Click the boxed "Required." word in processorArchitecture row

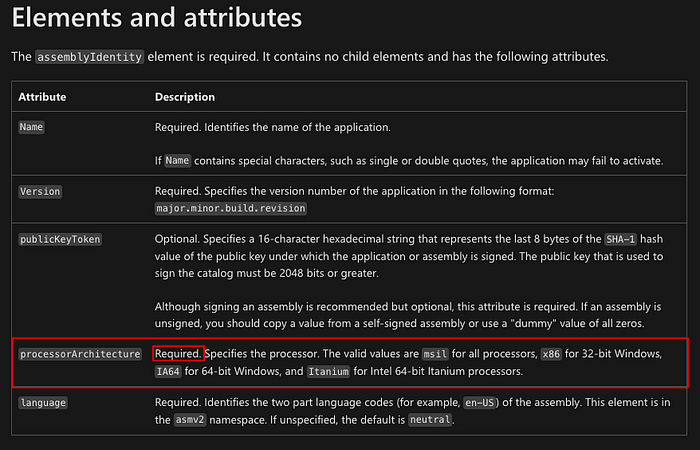pyautogui.click(x=179, y=354)
